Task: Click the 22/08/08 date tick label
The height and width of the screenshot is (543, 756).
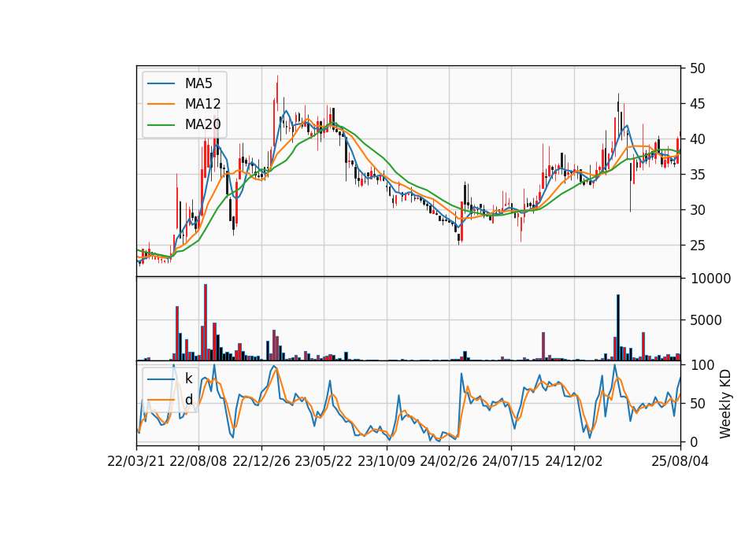Action: tap(198, 461)
